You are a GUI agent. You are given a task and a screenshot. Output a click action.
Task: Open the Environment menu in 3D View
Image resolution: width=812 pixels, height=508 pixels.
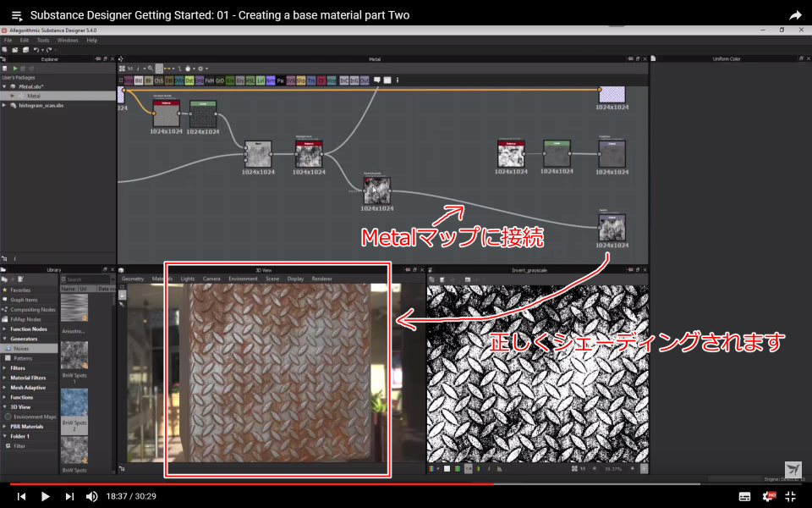click(x=243, y=279)
